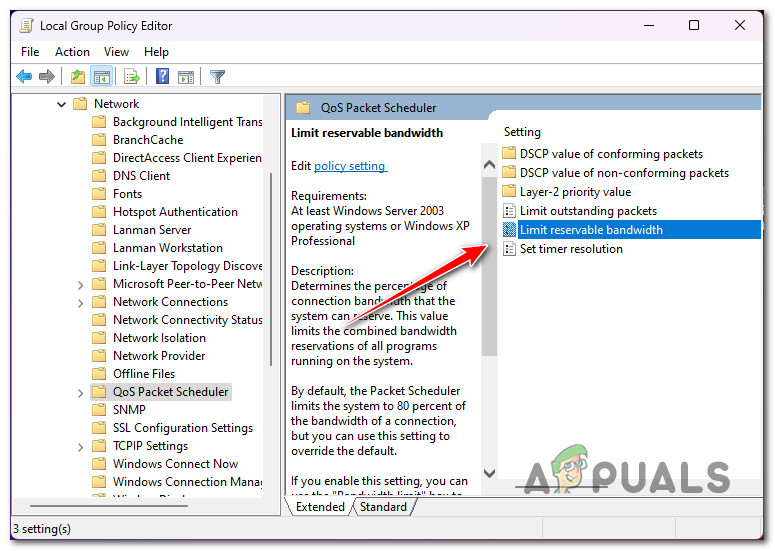Click the DNS Client folder icon
This screenshot has width=775, height=551.
(x=99, y=175)
